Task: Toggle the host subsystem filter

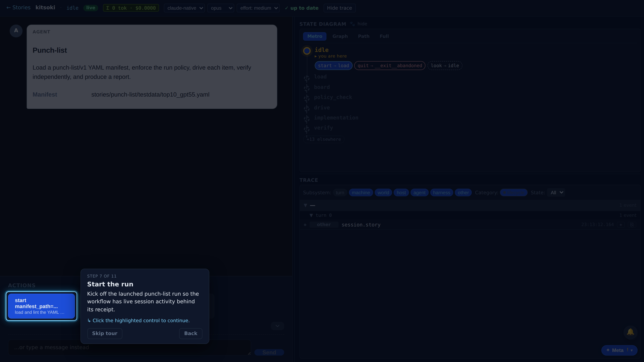Action: pyautogui.click(x=401, y=193)
